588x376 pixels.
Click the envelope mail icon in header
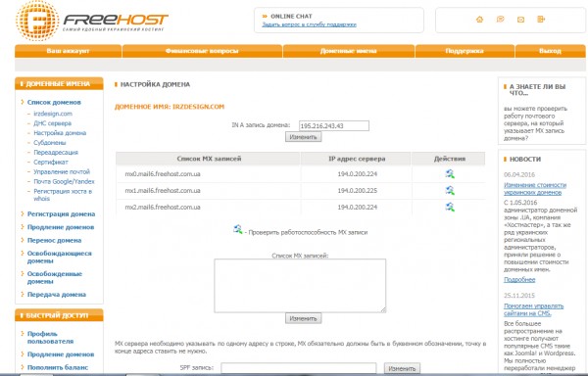(520, 20)
